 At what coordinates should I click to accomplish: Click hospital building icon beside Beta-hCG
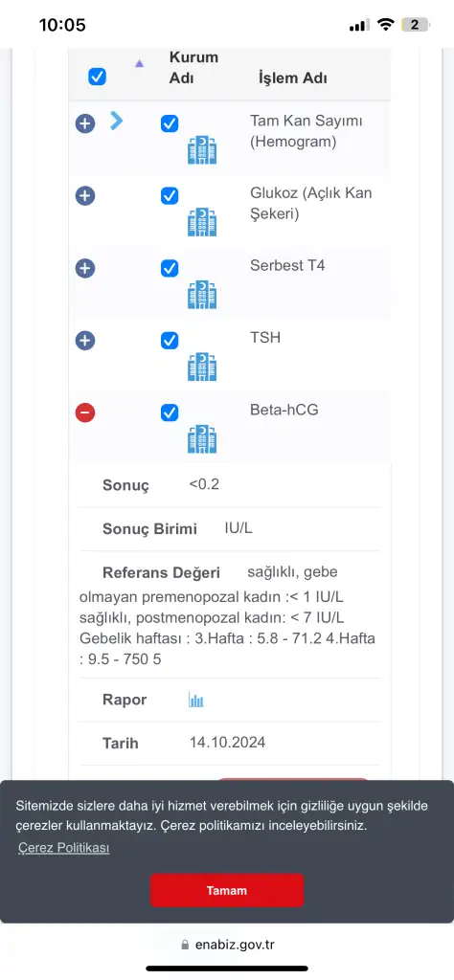[202, 438]
